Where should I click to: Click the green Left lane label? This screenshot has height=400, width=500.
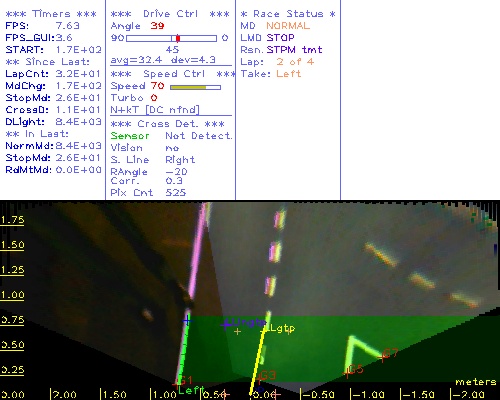click(191, 390)
